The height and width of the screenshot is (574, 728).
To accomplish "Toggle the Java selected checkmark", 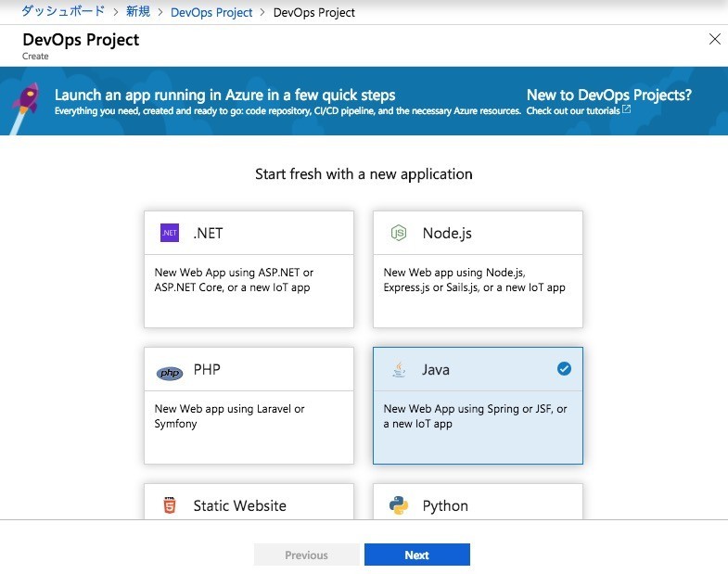I will (x=564, y=369).
